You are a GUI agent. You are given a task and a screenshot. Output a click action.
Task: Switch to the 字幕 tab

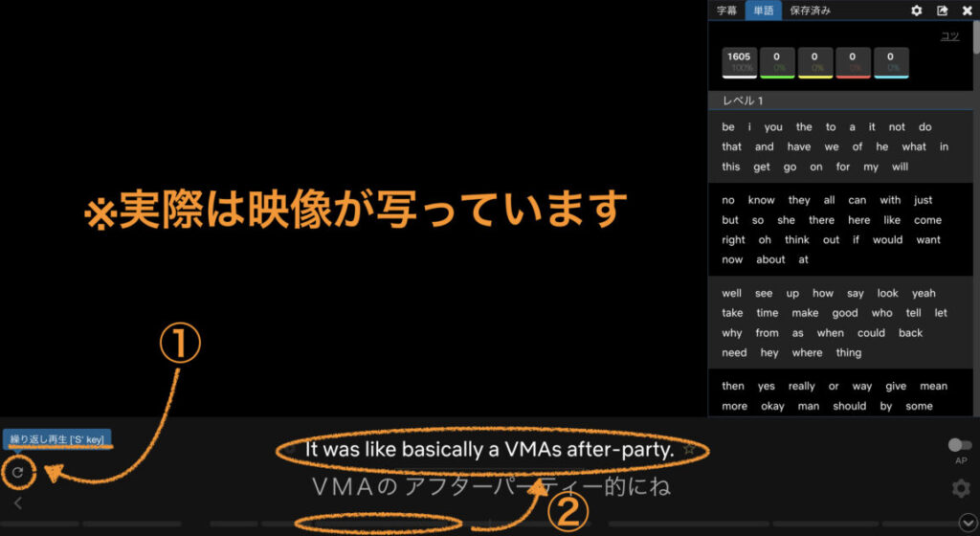[727, 11]
